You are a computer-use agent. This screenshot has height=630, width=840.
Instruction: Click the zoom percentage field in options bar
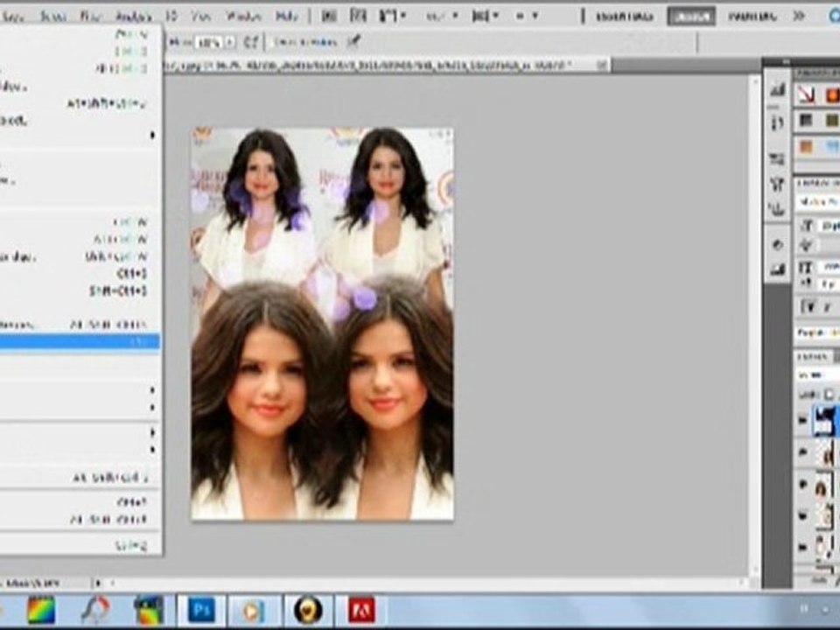(x=209, y=42)
